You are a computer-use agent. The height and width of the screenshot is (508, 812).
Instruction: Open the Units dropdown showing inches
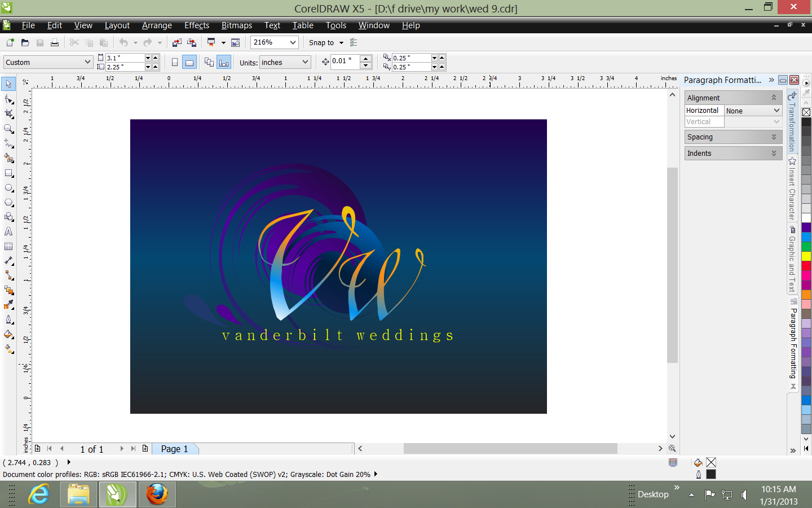click(305, 62)
